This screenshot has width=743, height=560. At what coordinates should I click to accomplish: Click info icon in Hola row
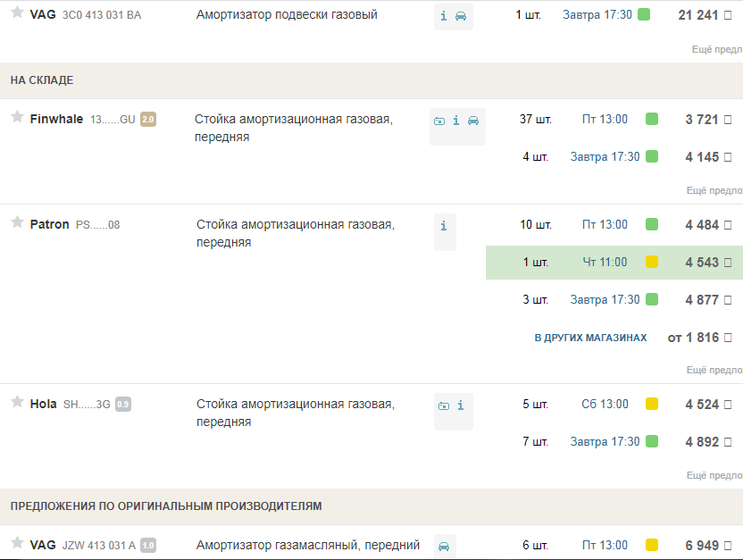[461, 405]
